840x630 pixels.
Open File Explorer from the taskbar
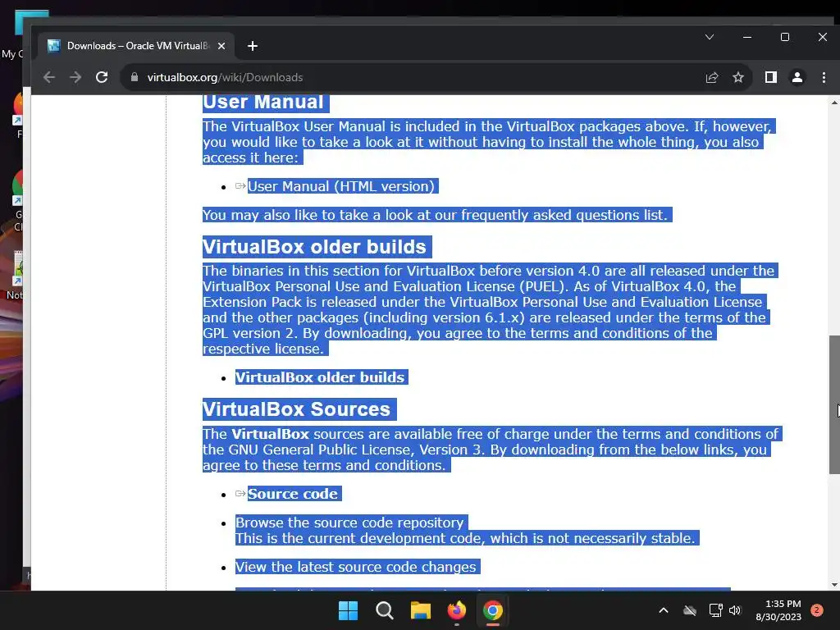click(x=421, y=610)
